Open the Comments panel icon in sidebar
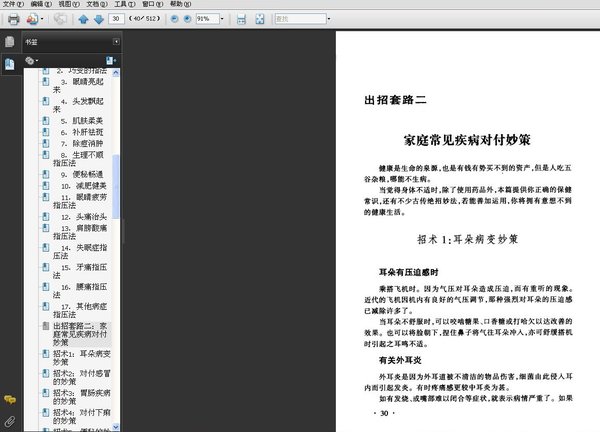This screenshot has width=600, height=432. 10,400
